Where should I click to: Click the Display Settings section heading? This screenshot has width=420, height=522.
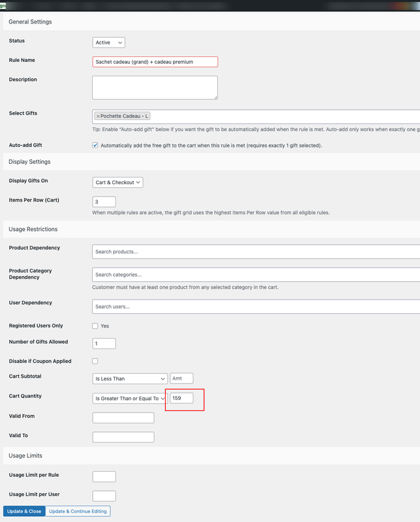coord(29,162)
